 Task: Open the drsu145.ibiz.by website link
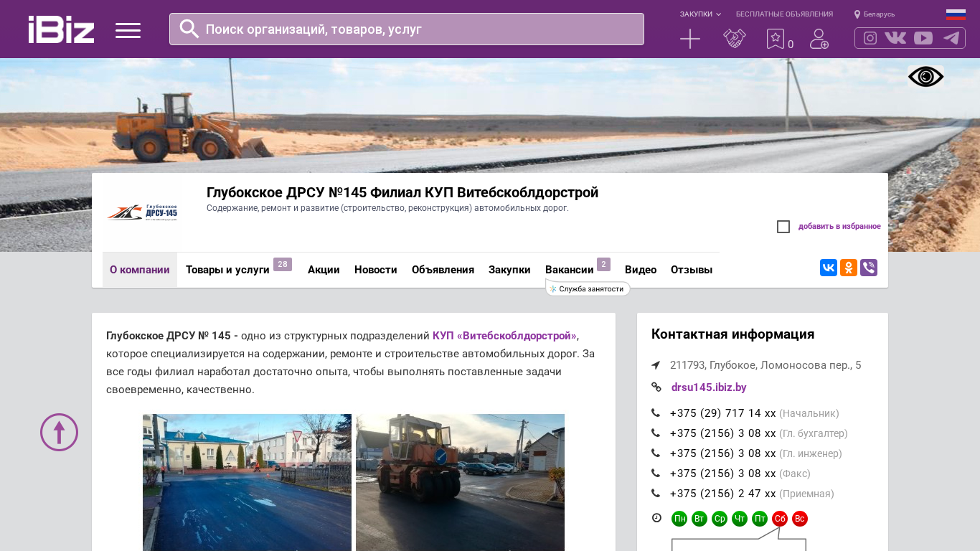coord(708,387)
